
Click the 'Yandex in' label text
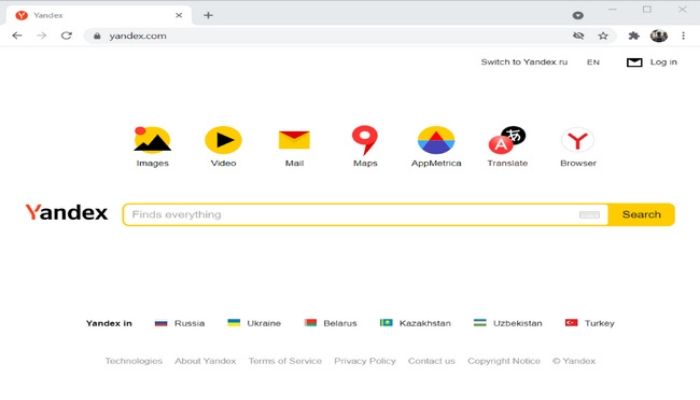point(109,323)
